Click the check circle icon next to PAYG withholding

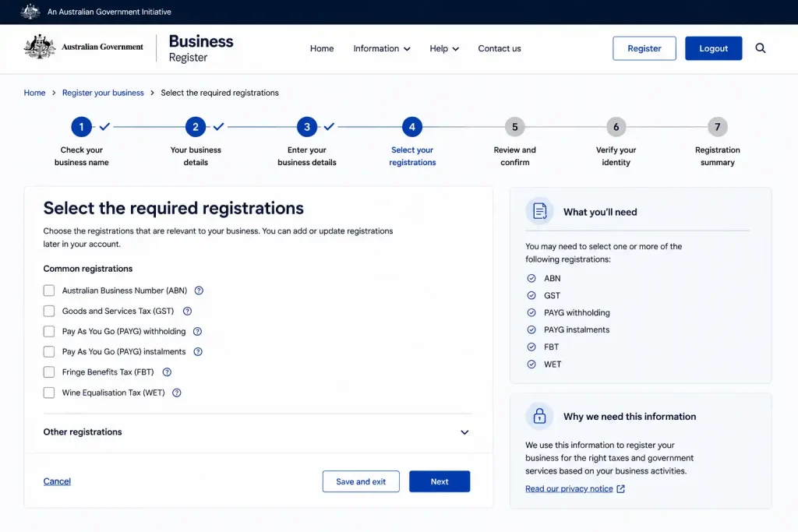coord(531,313)
